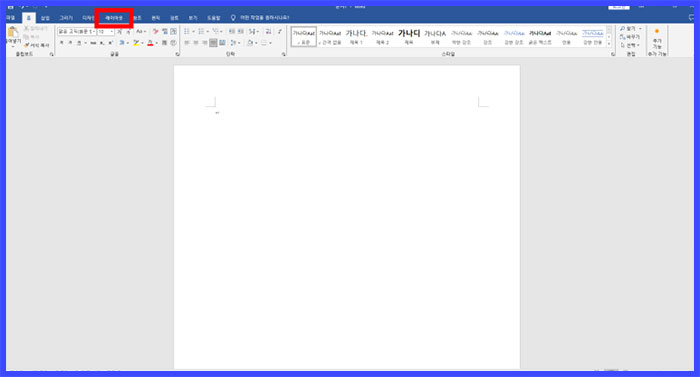Click the distribute text alignment icon
This screenshot has height=377, width=700.
coord(222,43)
